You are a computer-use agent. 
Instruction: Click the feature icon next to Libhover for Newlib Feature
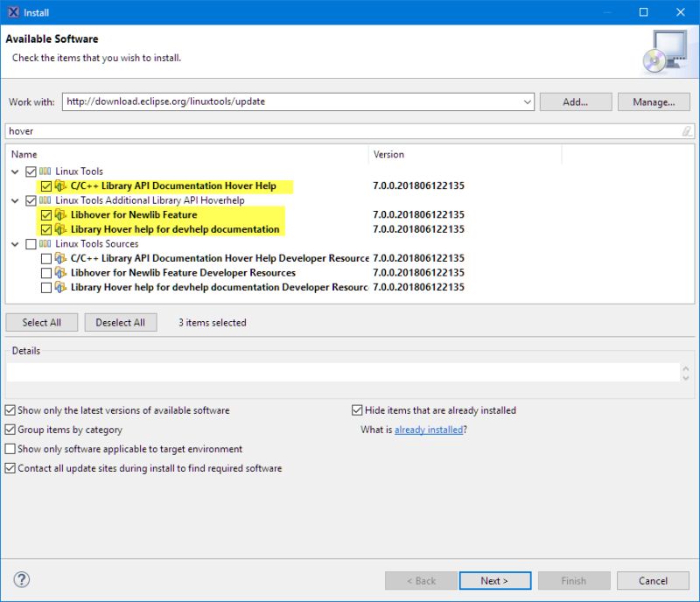59,214
